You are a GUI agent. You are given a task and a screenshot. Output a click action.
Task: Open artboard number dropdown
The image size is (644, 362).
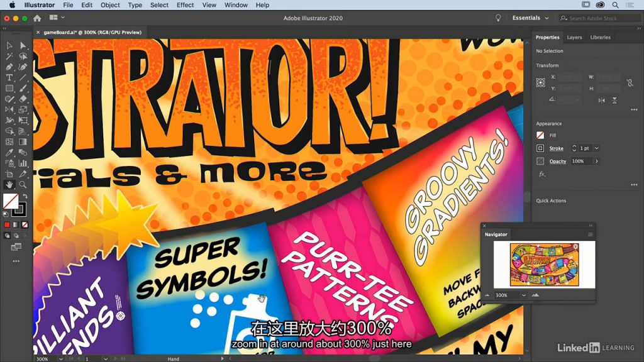click(x=106, y=359)
